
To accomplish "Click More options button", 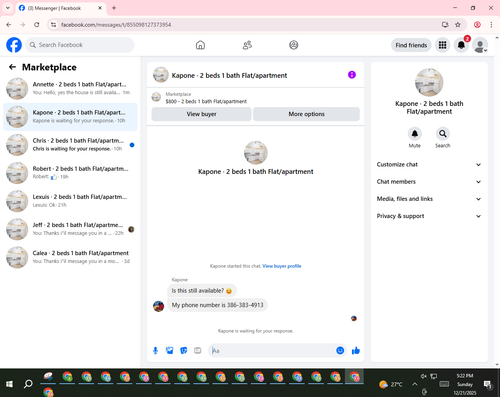I will tap(306, 114).
